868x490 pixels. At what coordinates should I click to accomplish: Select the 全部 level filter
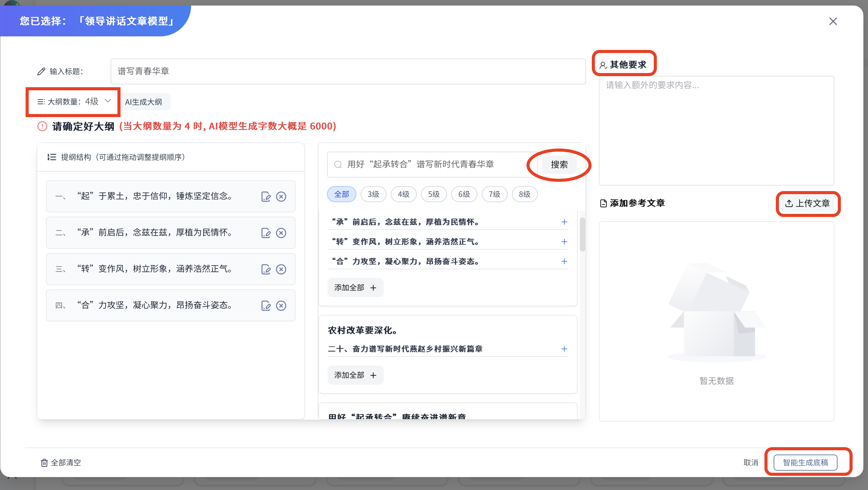pos(341,194)
